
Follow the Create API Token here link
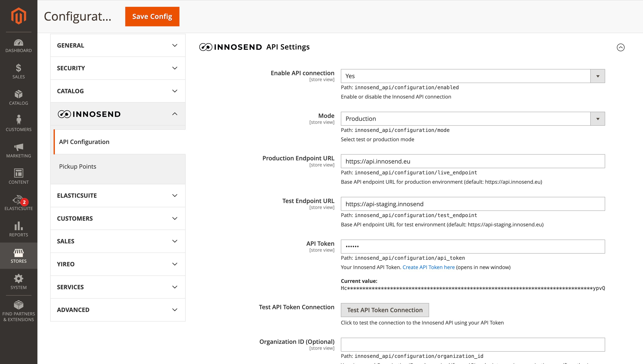tap(428, 267)
